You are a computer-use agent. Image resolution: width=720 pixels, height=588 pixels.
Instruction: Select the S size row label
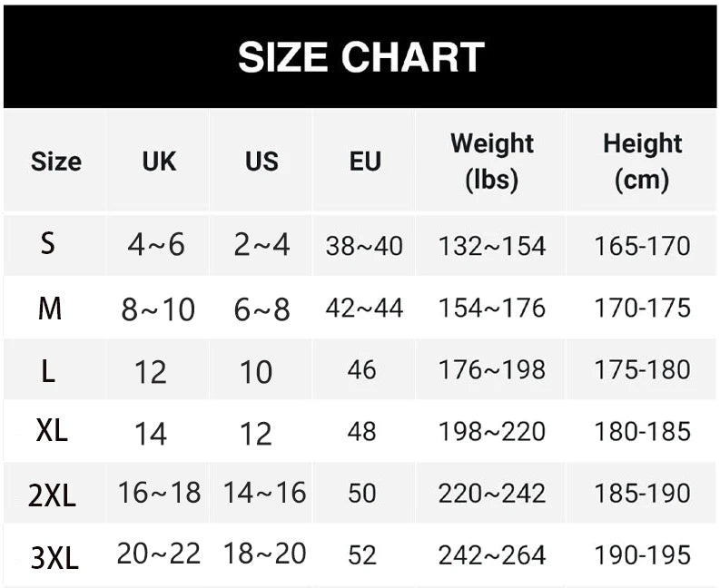coord(48,244)
